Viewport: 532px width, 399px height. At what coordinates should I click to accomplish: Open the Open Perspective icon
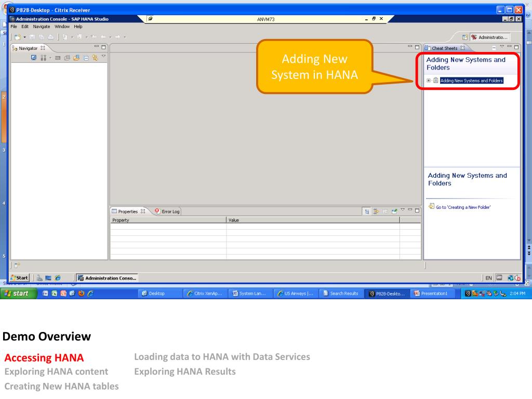point(465,37)
